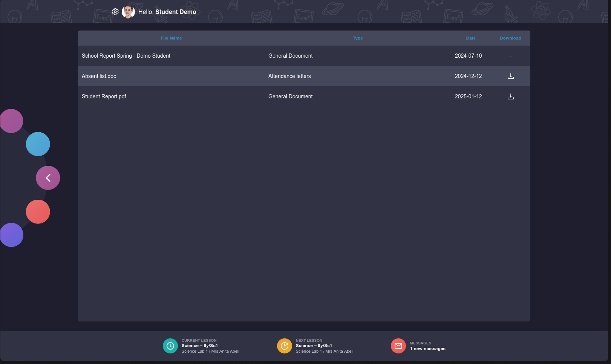The width and height of the screenshot is (611, 364).
Task: Click the Hello, Student Demo greeting
Action: coord(167,12)
